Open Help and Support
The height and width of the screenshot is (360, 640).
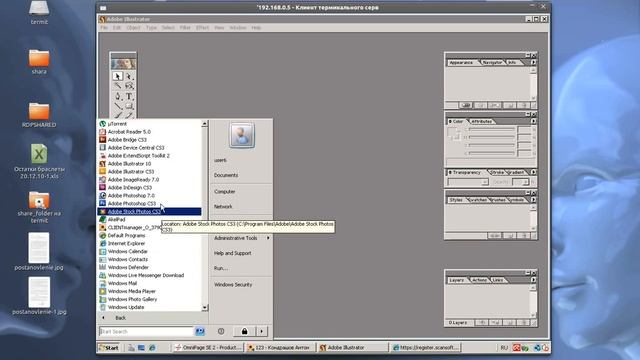coord(233,253)
